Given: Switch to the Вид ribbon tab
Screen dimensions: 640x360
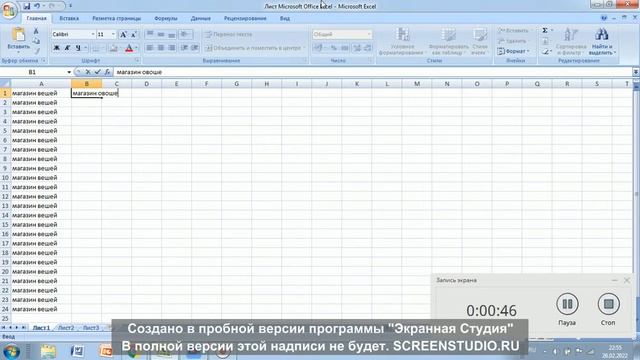Looking at the screenshot, I should point(284,18).
